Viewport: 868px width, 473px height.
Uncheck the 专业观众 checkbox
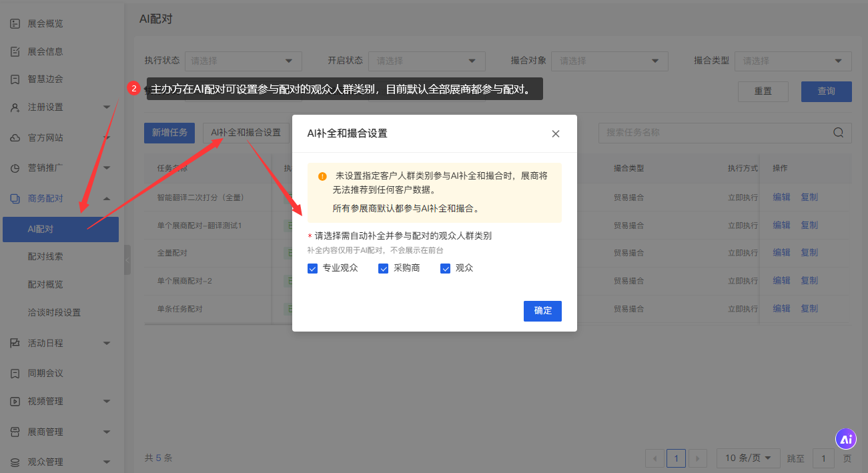[x=312, y=269]
